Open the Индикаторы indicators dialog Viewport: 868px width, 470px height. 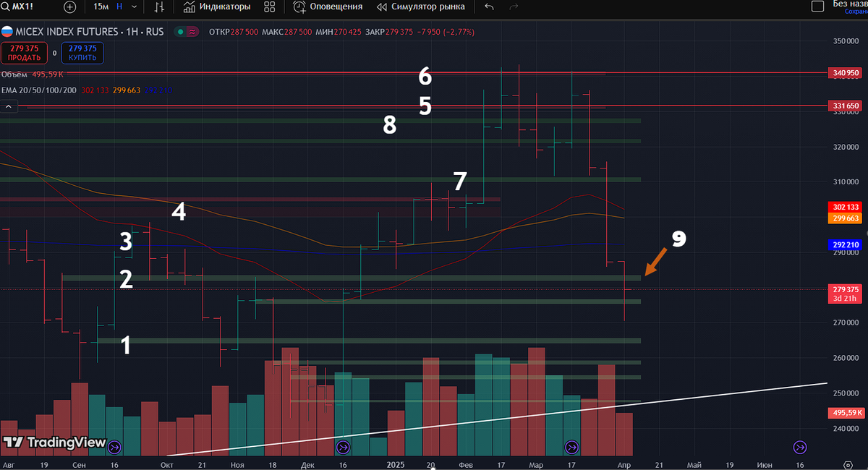click(x=217, y=7)
